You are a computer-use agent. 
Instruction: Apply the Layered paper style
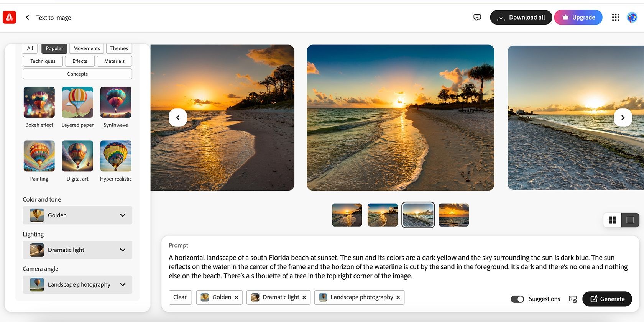(77, 102)
